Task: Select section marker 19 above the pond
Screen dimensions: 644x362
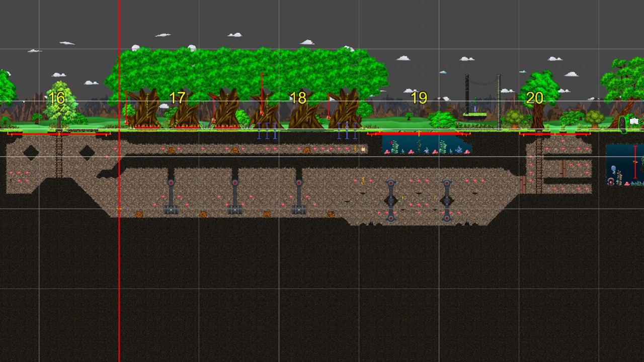Action: (x=419, y=98)
